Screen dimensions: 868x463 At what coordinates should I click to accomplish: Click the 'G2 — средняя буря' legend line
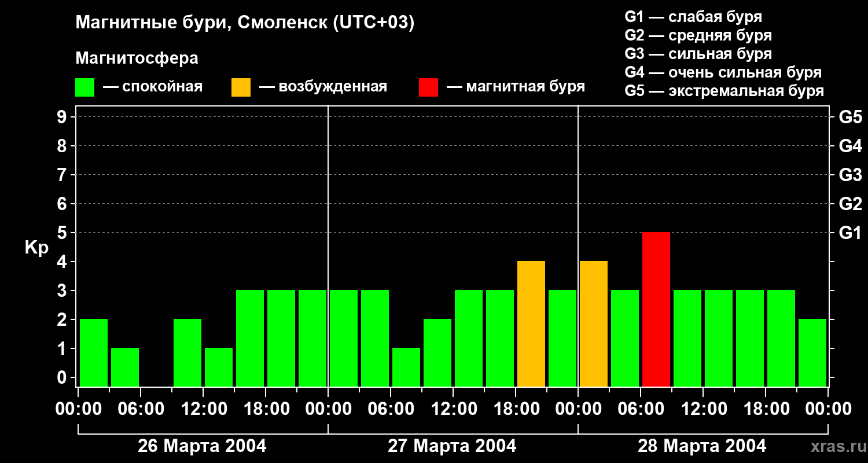(698, 35)
